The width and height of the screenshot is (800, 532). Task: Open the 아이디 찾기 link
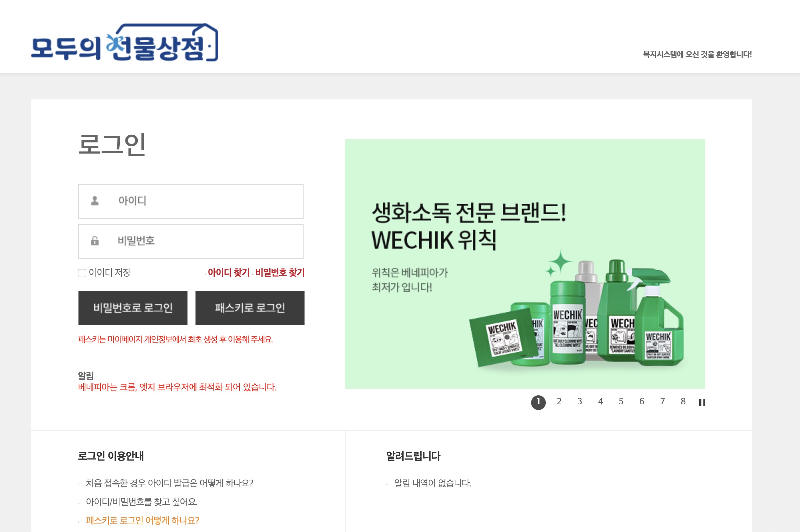click(x=229, y=272)
